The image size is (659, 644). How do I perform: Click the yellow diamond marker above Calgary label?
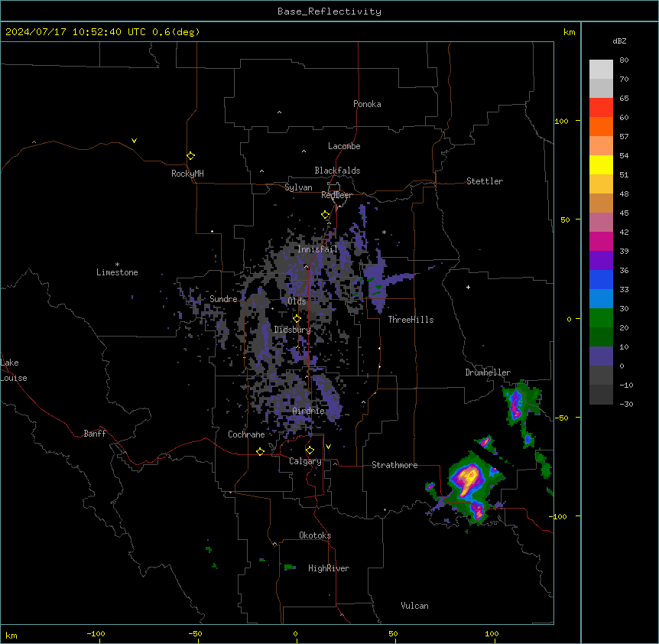coord(310,450)
